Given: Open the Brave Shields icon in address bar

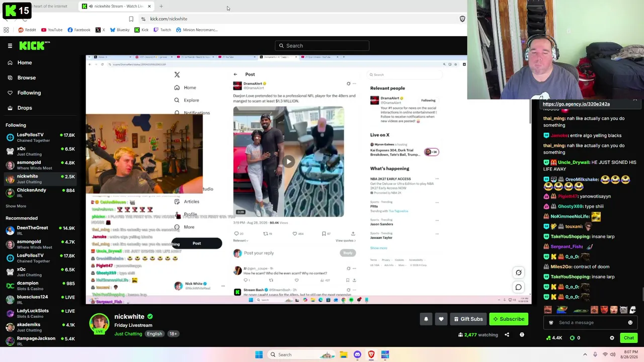Looking at the screenshot, I should pos(462,19).
